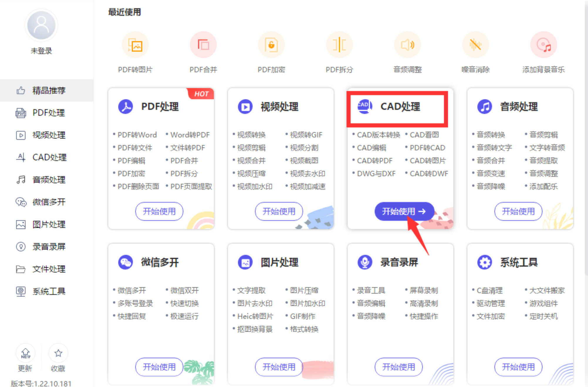588x387 pixels.
Task: Open the recent PDF加密 icon
Action: 271,45
